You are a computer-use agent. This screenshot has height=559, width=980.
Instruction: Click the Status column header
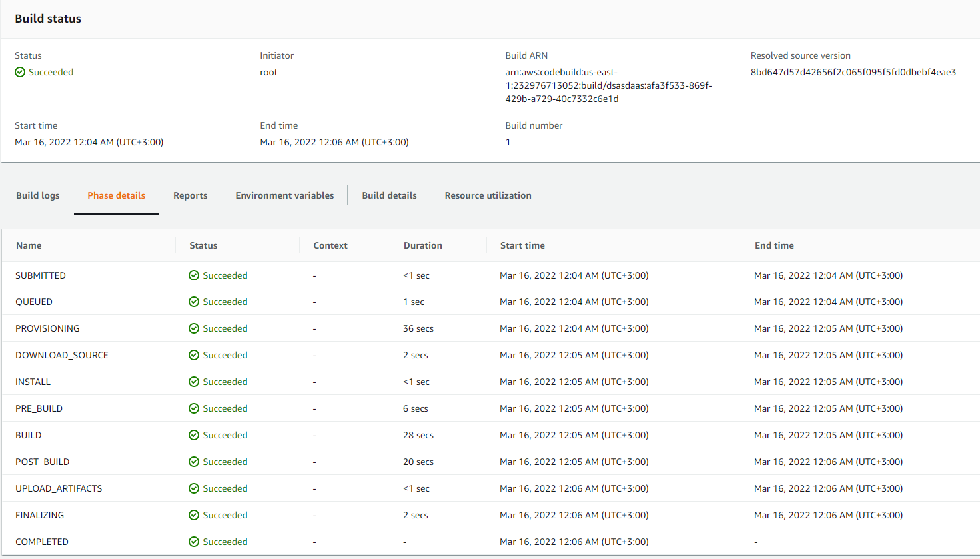click(203, 245)
